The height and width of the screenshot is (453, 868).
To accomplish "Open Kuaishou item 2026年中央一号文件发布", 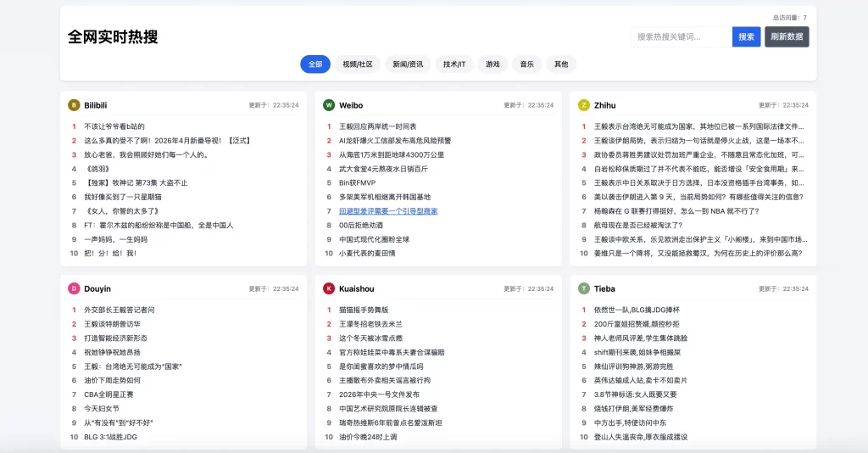I will [379, 394].
